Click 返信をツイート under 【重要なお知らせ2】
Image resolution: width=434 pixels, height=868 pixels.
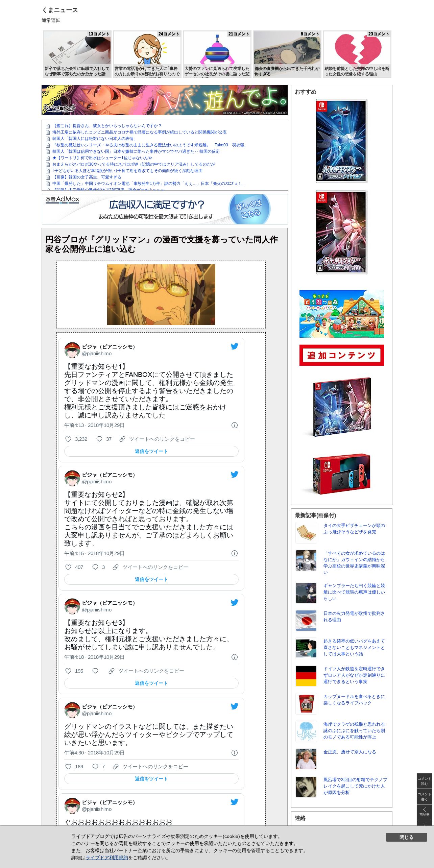click(x=151, y=579)
